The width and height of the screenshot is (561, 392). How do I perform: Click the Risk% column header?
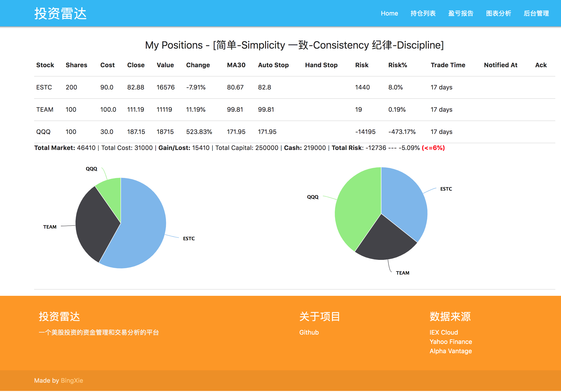397,65
